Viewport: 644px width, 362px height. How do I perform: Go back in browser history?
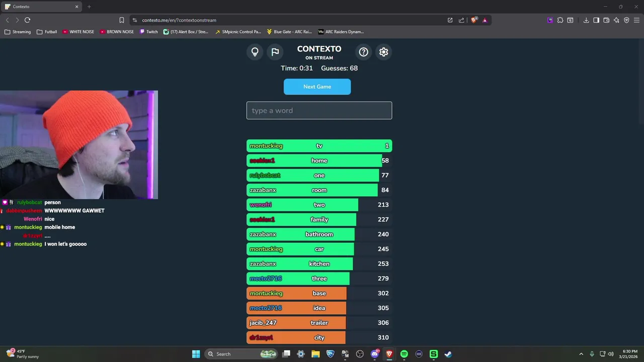pyautogui.click(x=7, y=20)
